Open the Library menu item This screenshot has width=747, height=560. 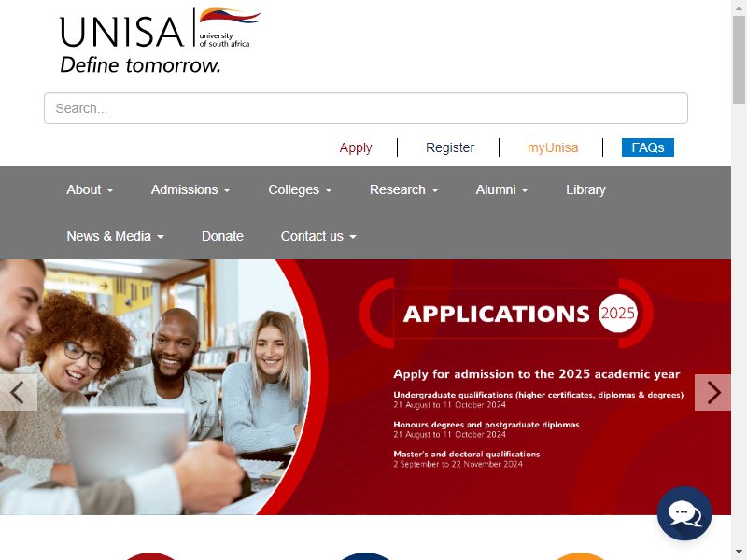click(x=585, y=189)
